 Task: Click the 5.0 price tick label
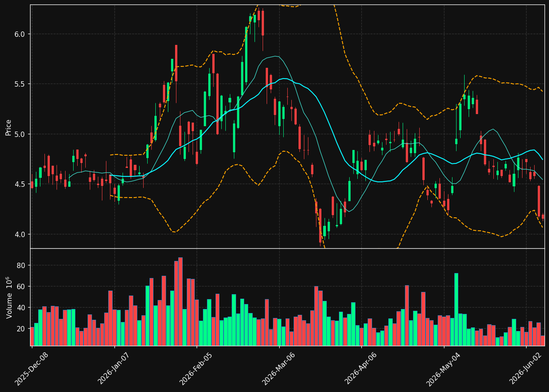[x=21, y=134]
